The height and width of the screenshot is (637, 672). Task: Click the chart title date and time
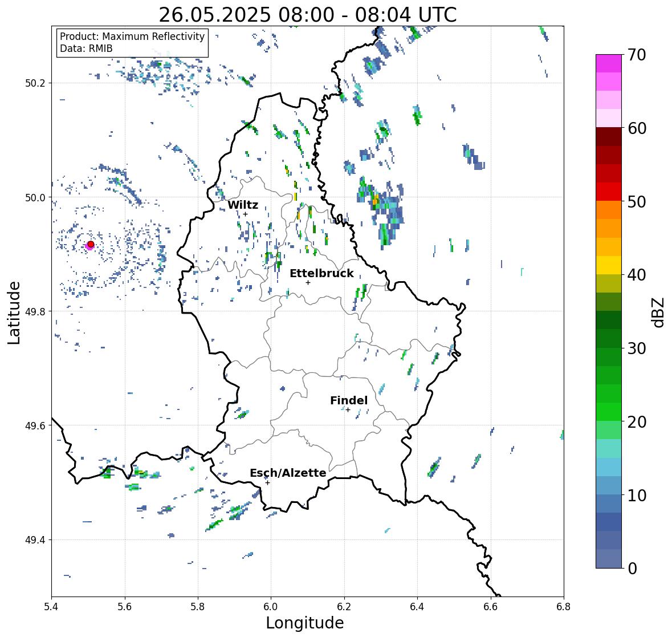click(x=308, y=15)
